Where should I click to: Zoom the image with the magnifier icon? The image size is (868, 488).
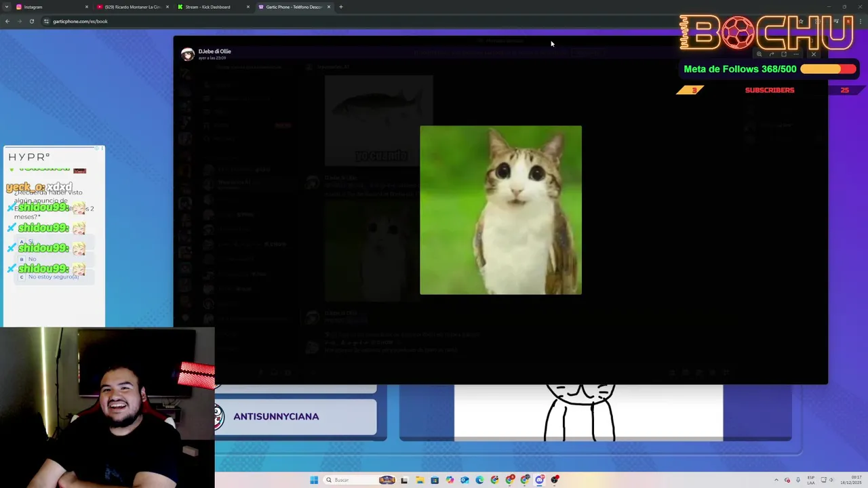click(759, 54)
